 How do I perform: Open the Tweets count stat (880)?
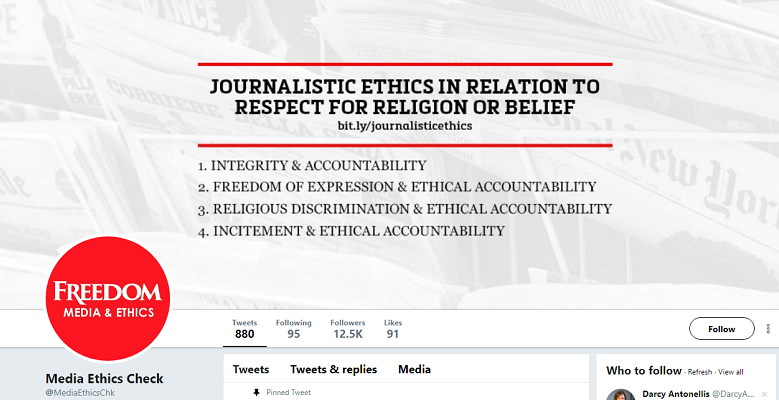[x=244, y=329]
